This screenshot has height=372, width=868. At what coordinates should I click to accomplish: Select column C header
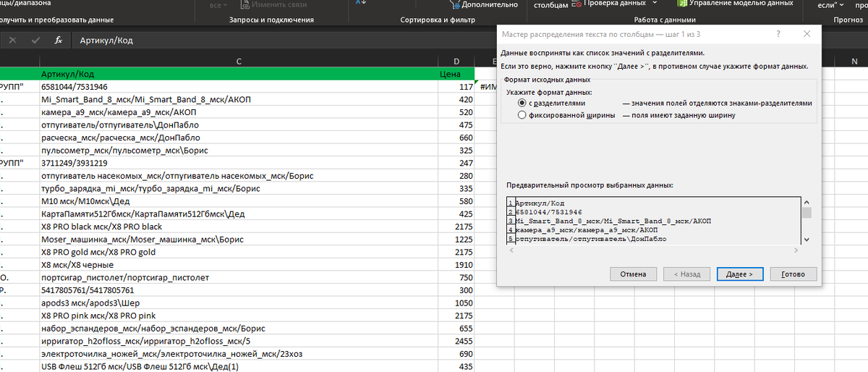tap(239, 62)
